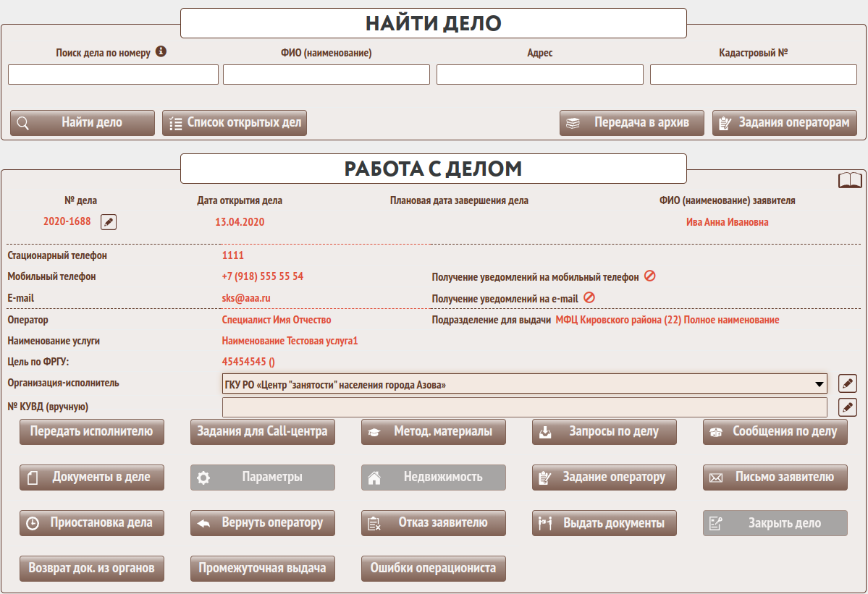The image size is (868, 594).
Task: Click the № КУВД (вручную) input field
Action: [524, 407]
